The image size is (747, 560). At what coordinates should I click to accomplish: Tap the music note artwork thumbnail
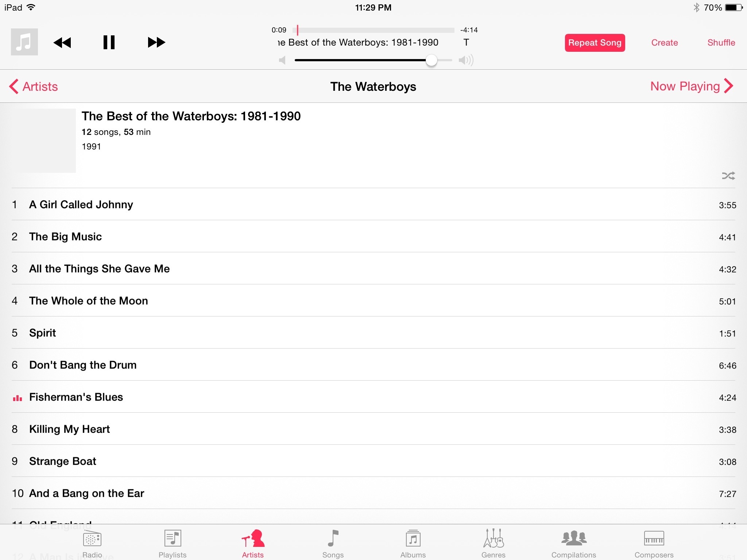24,42
